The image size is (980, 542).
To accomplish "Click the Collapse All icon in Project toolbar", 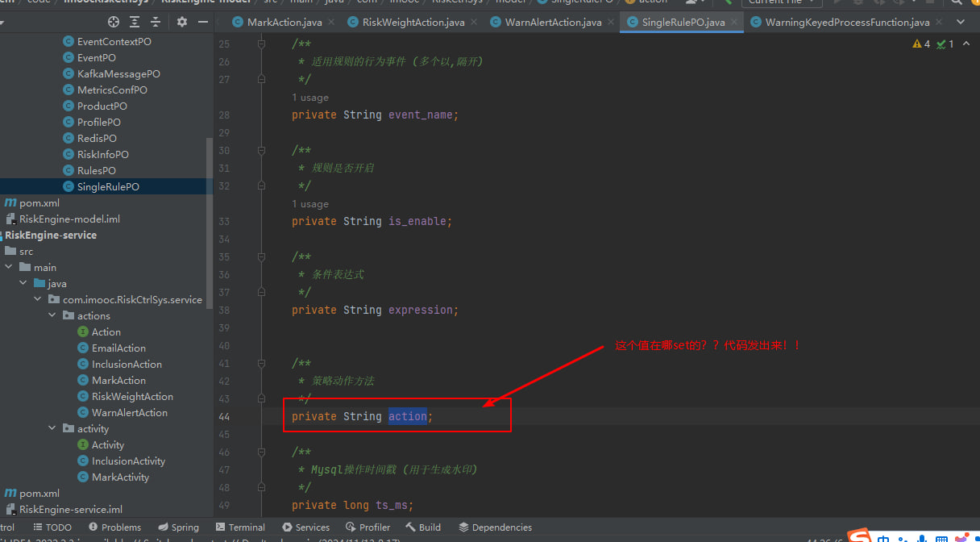I will (156, 22).
